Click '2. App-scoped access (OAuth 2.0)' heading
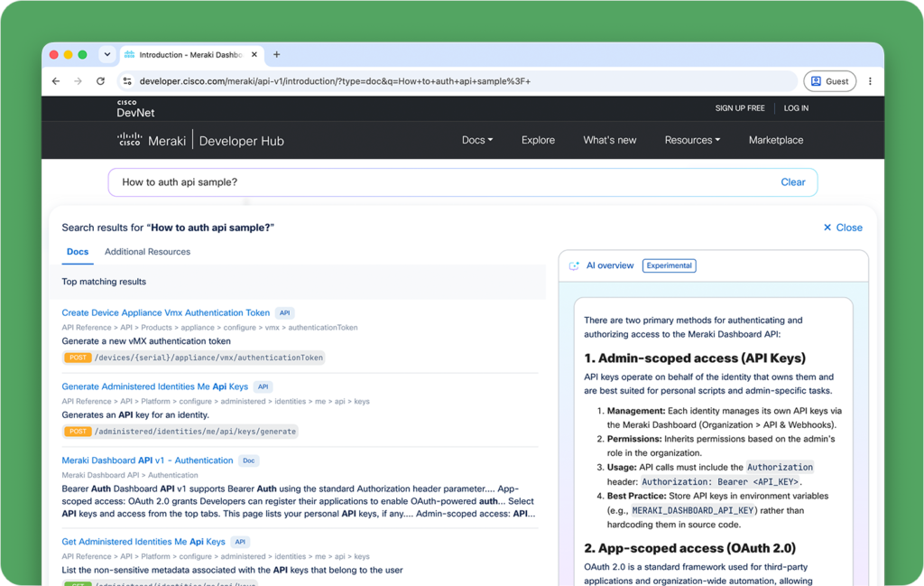This screenshot has height=586, width=924. (x=690, y=548)
